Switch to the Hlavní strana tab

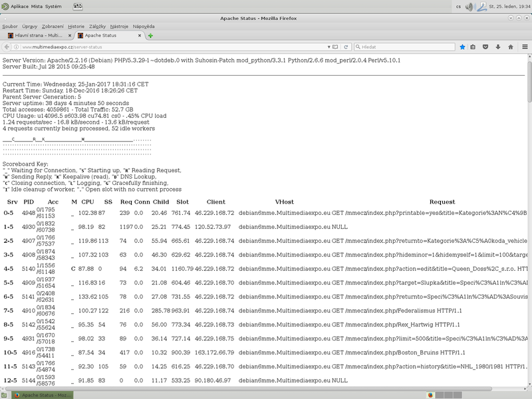[40, 37]
